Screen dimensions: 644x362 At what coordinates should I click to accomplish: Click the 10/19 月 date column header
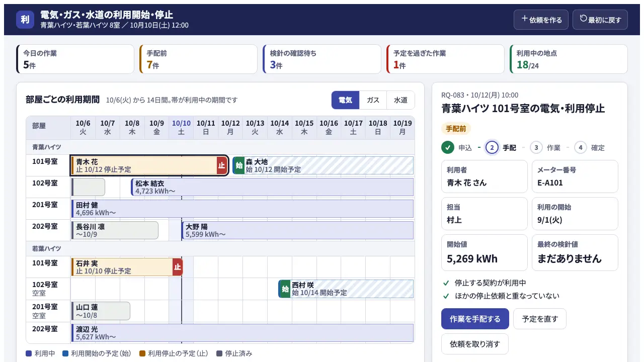tap(403, 128)
